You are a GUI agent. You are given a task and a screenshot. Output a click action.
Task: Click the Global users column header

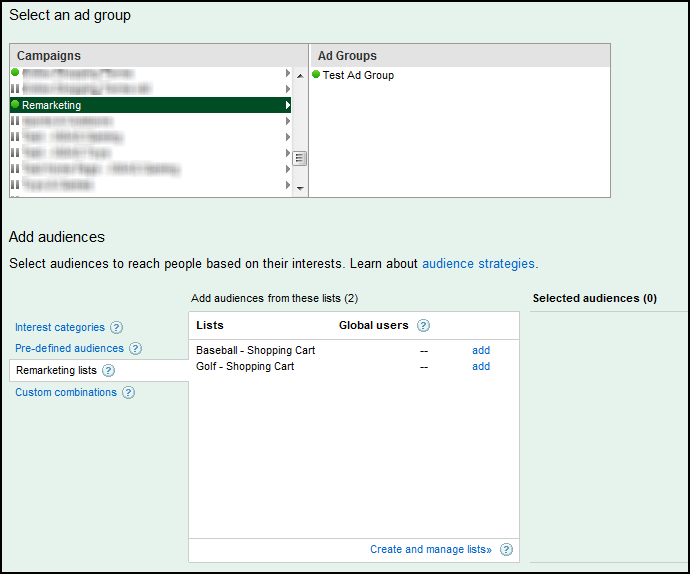click(x=374, y=325)
